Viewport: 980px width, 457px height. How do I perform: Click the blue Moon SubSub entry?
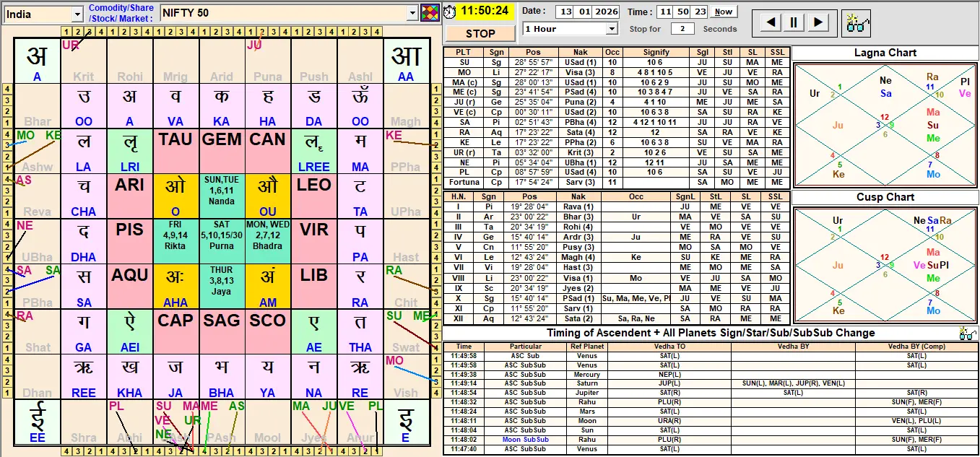525,440
